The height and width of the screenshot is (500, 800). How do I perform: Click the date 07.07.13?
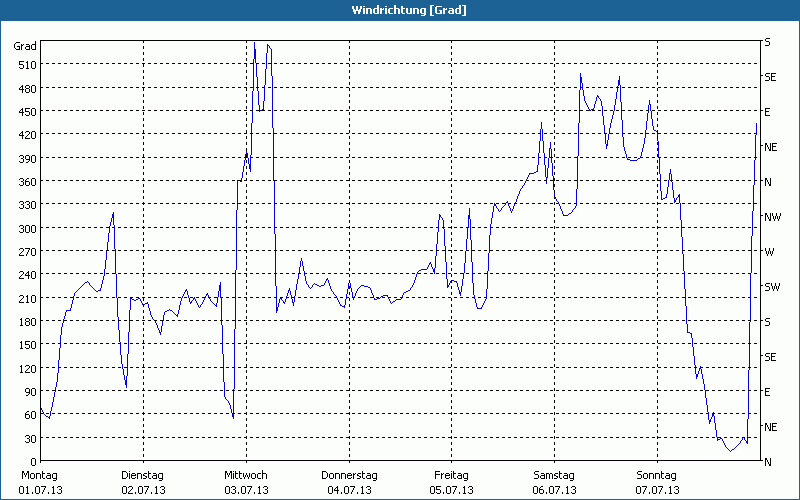coord(657,490)
